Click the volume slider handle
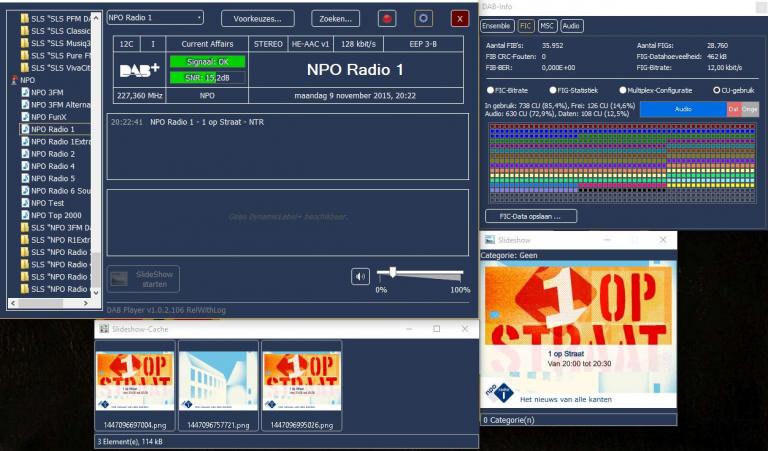 [x=393, y=272]
